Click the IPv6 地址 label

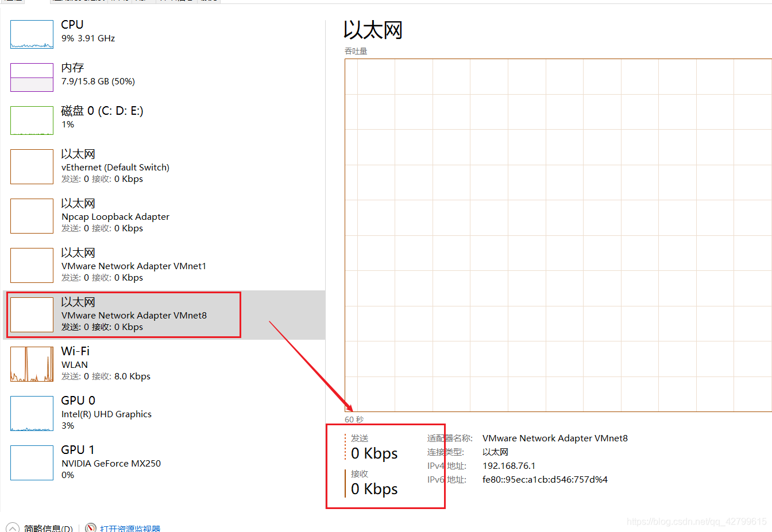pyautogui.click(x=447, y=479)
